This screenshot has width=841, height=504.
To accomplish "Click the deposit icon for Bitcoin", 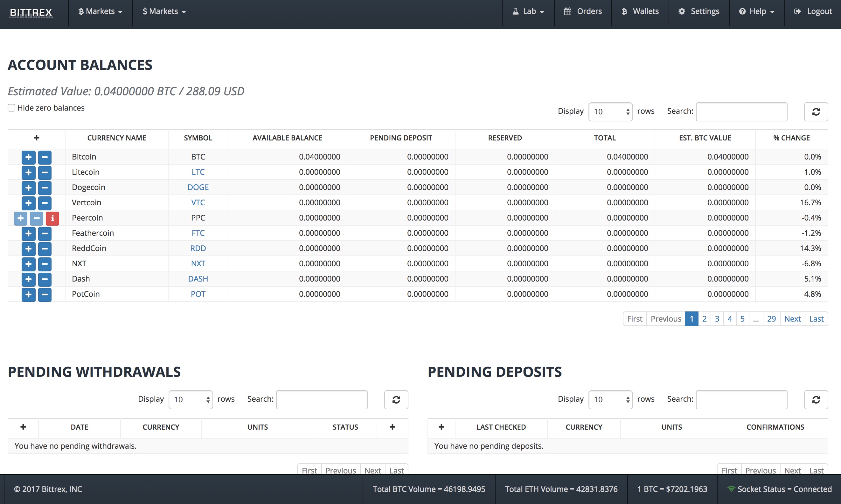I will (x=28, y=157).
